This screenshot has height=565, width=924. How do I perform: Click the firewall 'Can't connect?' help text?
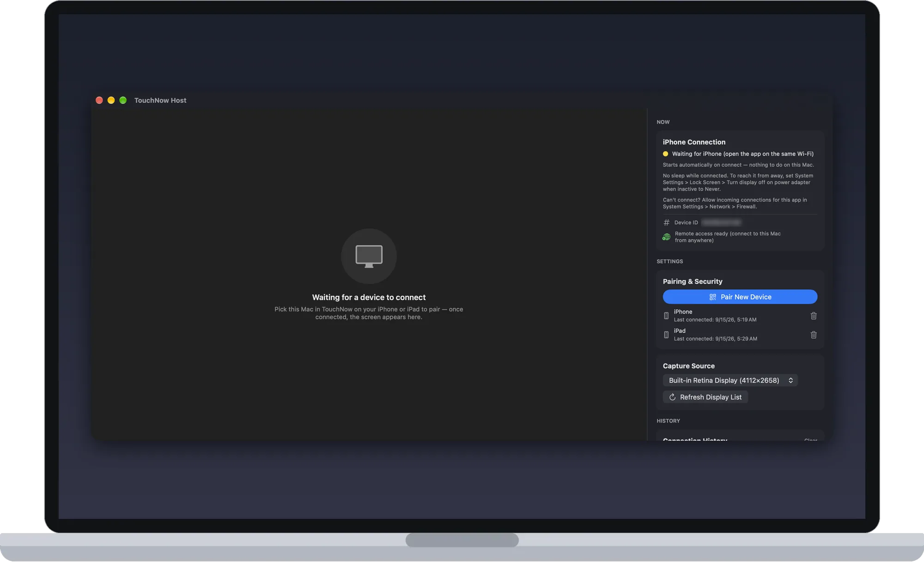pos(735,203)
